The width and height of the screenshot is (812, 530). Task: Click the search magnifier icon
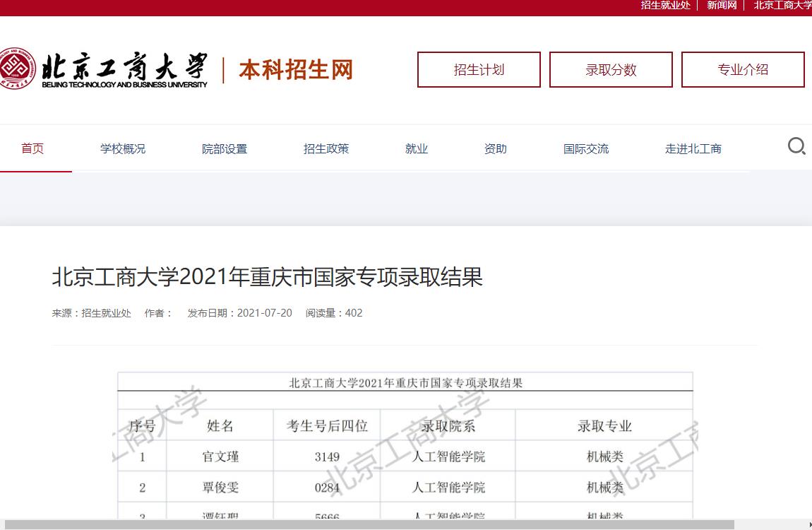[x=796, y=146]
